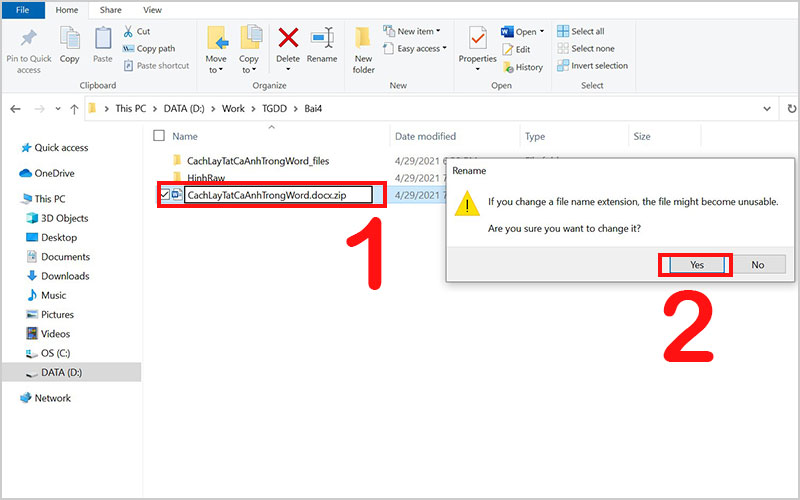Open the Copy to menu
The width and height of the screenshot is (800, 500).
click(x=249, y=49)
